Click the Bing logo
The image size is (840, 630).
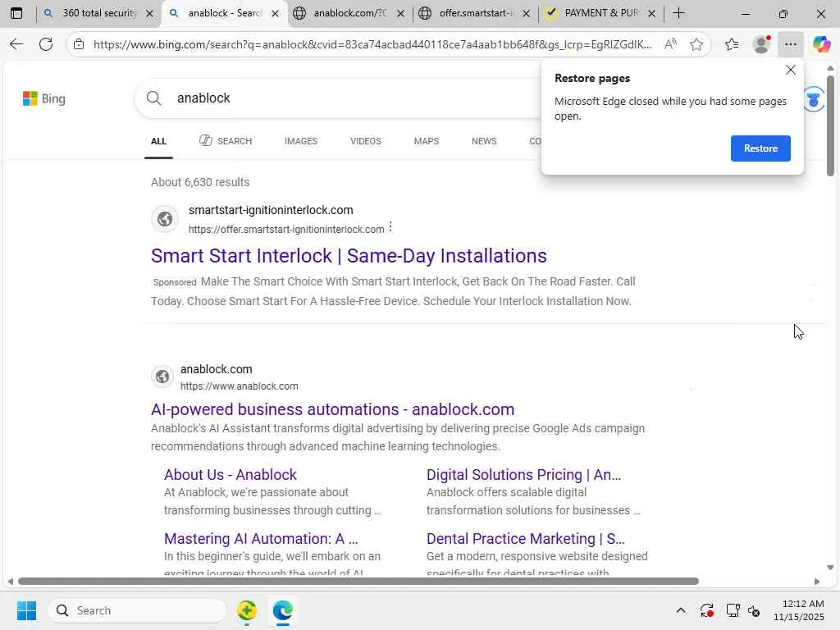[44, 98]
